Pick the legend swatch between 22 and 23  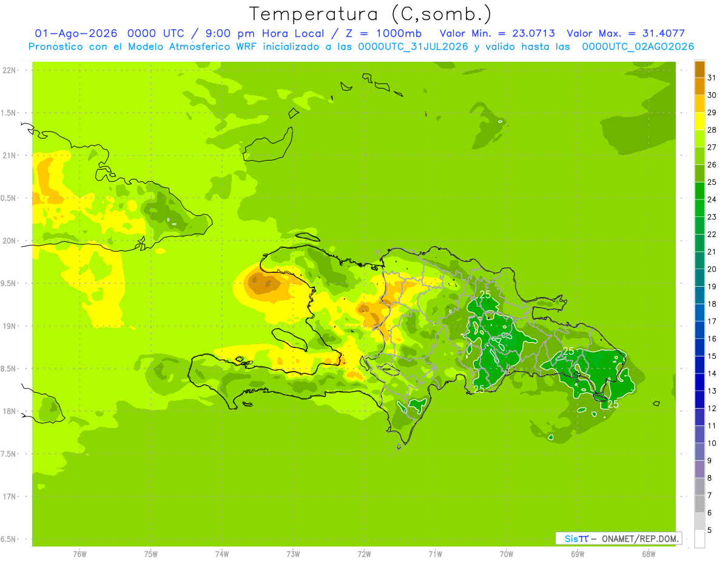point(699,226)
